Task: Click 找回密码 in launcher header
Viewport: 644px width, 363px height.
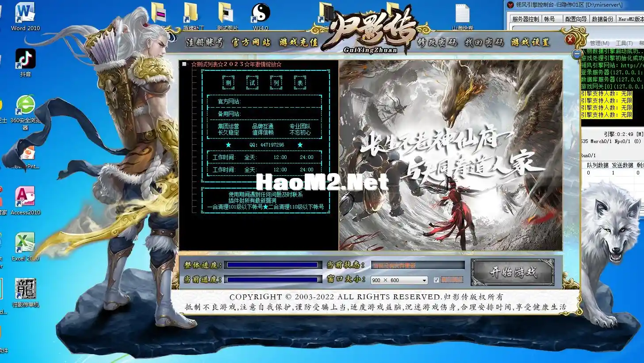Action: tap(484, 42)
